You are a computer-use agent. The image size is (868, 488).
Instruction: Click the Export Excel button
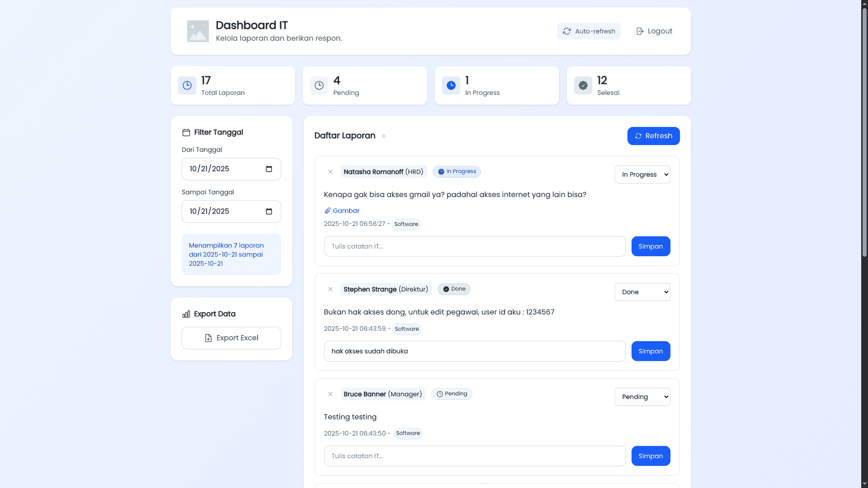[x=231, y=338]
